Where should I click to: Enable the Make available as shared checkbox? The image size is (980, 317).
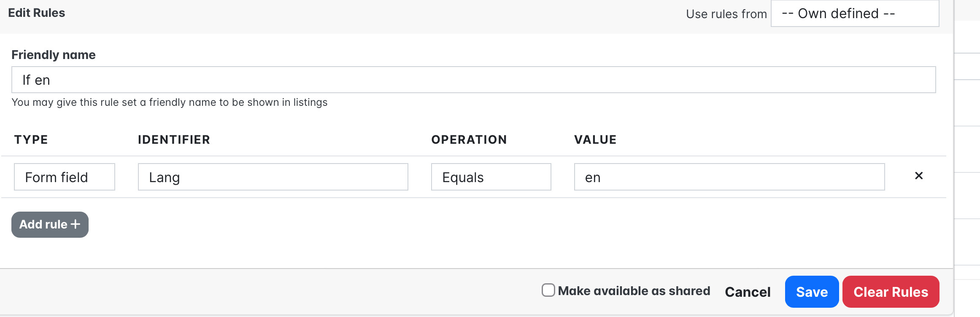(548, 290)
